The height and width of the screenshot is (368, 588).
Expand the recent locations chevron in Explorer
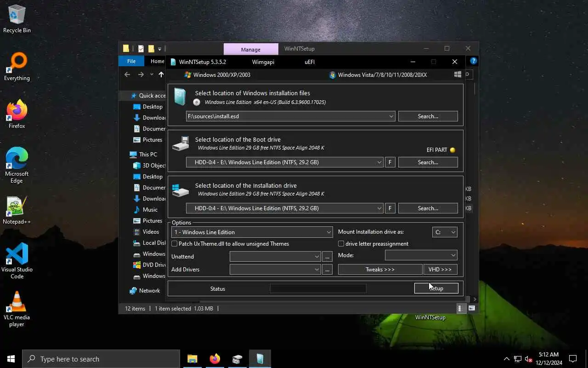click(152, 75)
